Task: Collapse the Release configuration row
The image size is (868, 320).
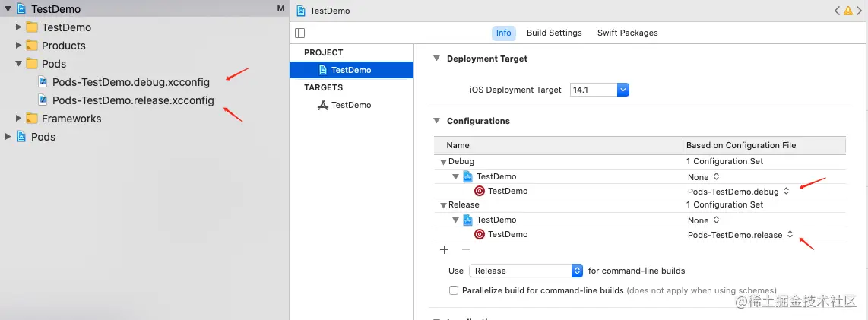Action: pyautogui.click(x=443, y=204)
